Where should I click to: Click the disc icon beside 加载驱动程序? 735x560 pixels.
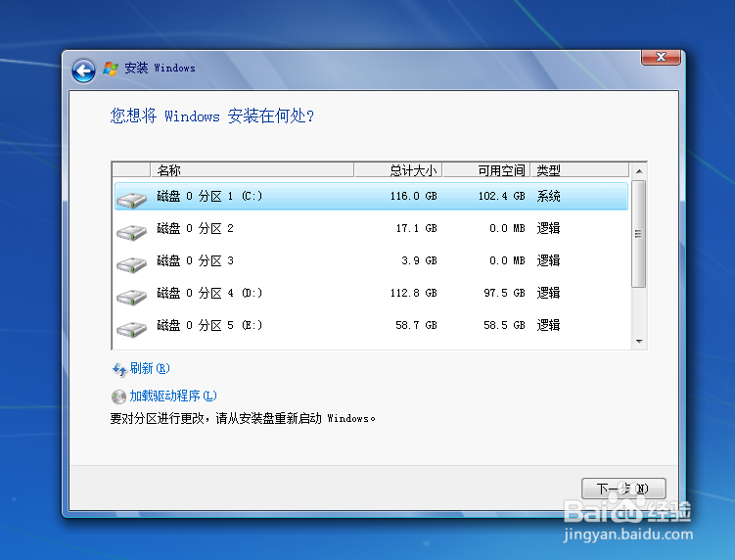[x=118, y=397]
